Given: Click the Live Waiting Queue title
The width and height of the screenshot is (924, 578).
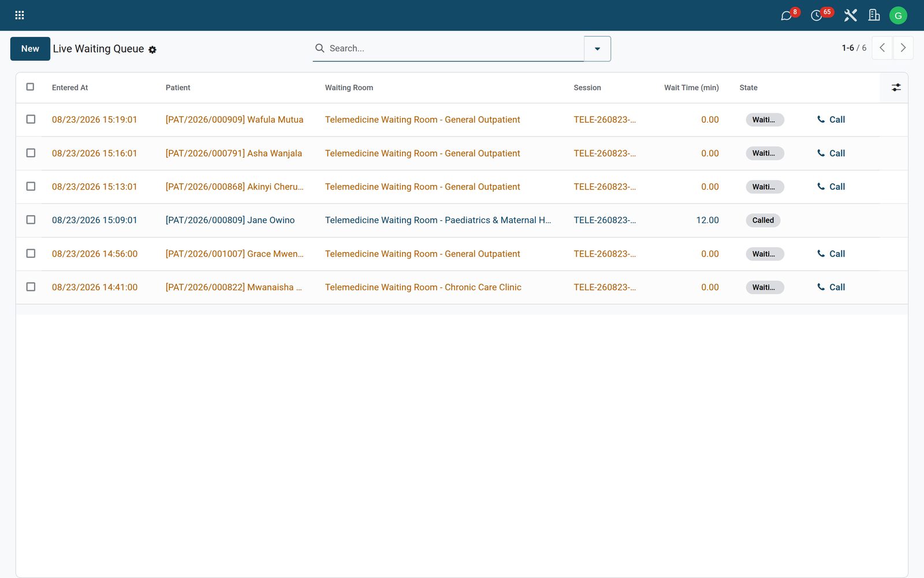Looking at the screenshot, I should click(x=98, y=49).
